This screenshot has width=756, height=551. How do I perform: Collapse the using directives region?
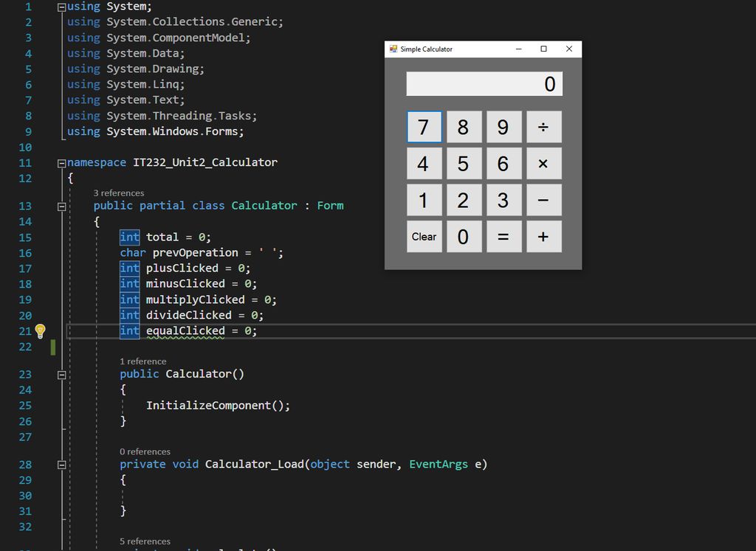tap(61, 6)
